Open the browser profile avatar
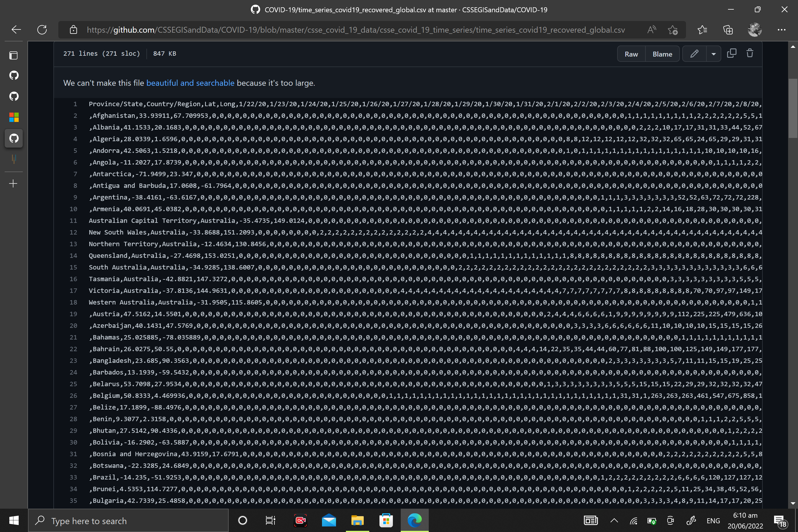798x532 pixels. click(755, 29)
